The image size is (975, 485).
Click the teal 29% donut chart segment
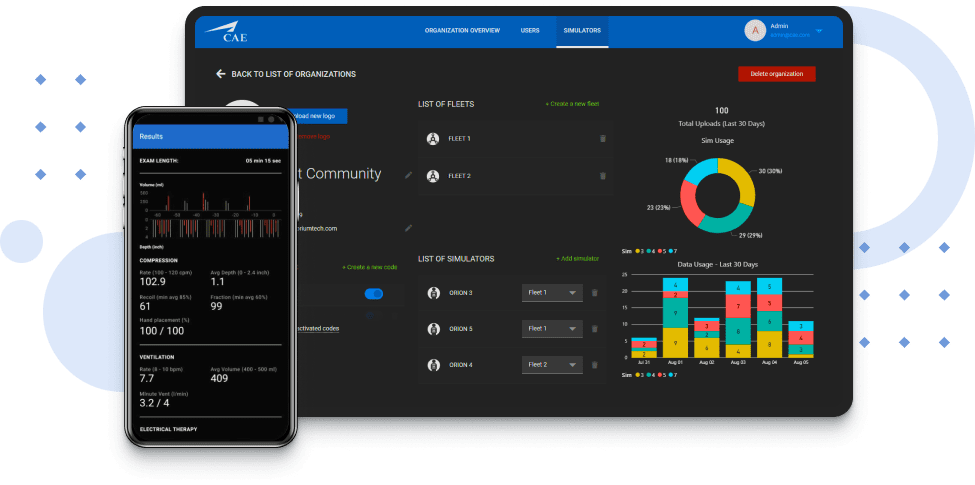726,221
